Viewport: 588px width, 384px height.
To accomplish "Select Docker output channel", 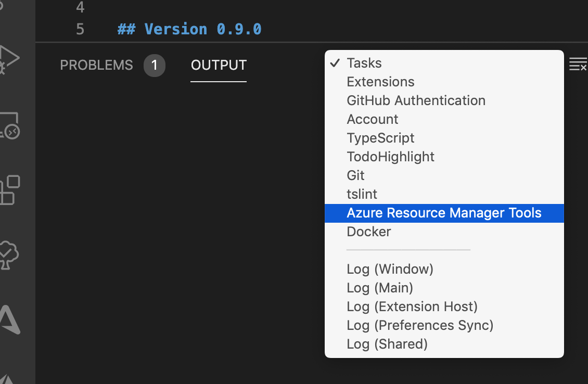I will tap(444, 232).
